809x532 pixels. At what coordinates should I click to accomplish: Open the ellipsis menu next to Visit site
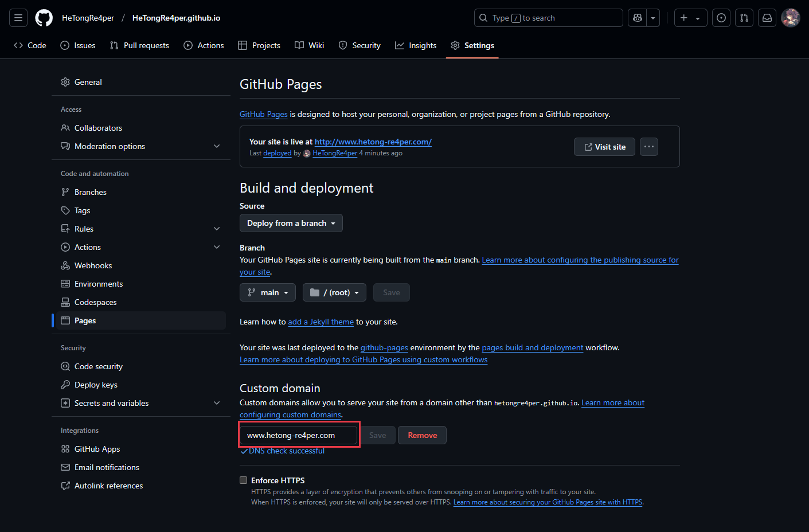point(648,147)
